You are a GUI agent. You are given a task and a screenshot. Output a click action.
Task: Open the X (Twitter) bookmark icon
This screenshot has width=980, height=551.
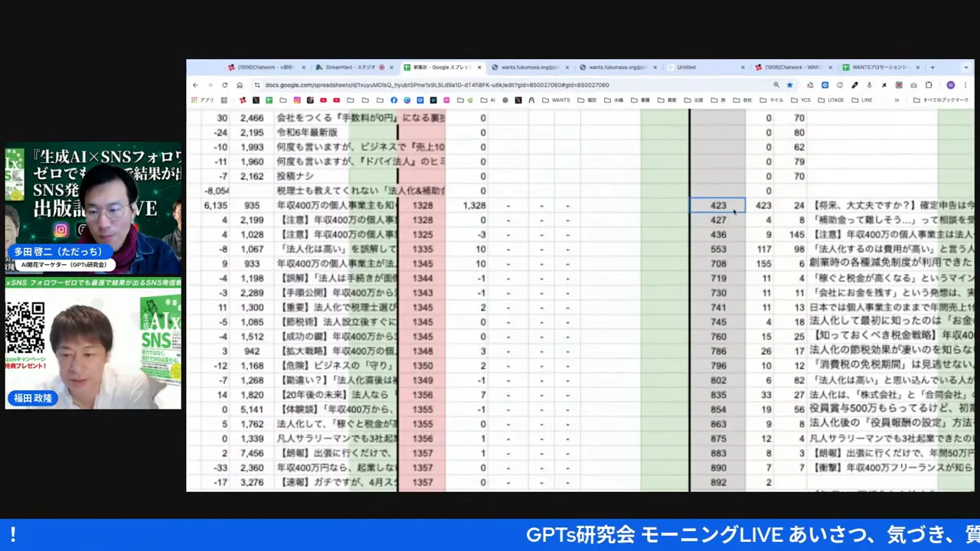[x=255, y=100]
